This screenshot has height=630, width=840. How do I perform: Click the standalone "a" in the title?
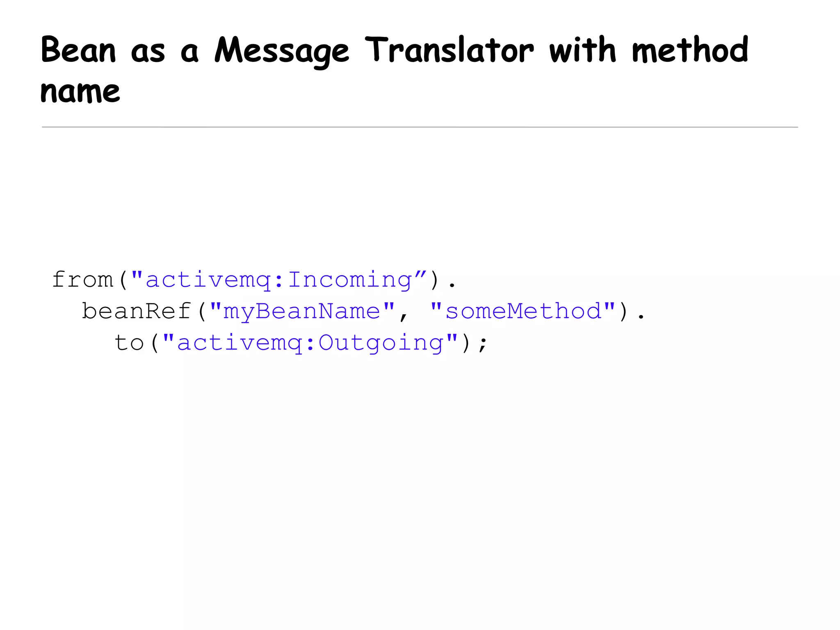[x=189, y=53]
